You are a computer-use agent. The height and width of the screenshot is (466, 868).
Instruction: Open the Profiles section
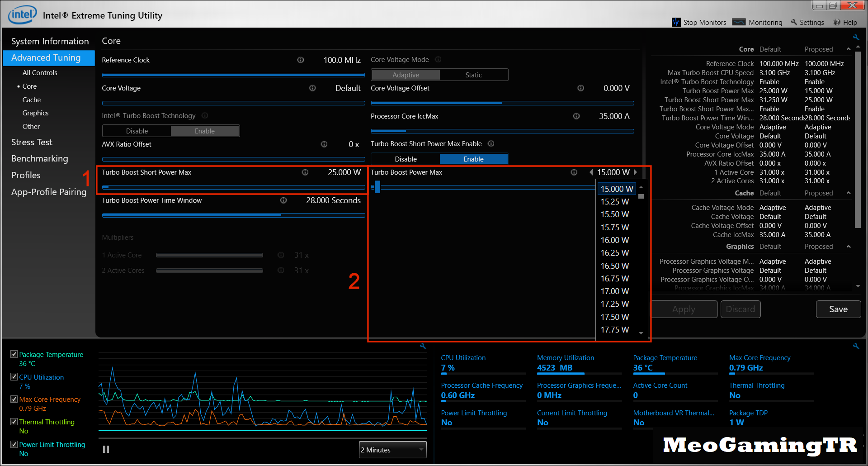26,175
